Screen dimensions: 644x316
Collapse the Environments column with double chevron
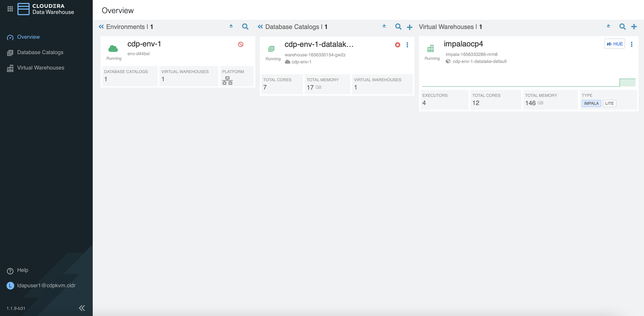tap(101, 26)
